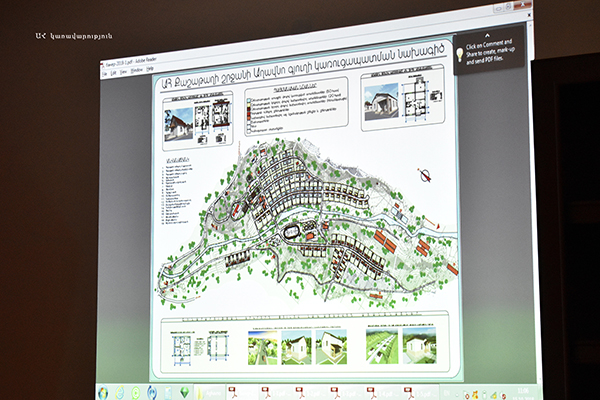Switch to the 1-5.pdf taskbar window
Viewport: 600px width, 400px height.
tap(420, 393)
